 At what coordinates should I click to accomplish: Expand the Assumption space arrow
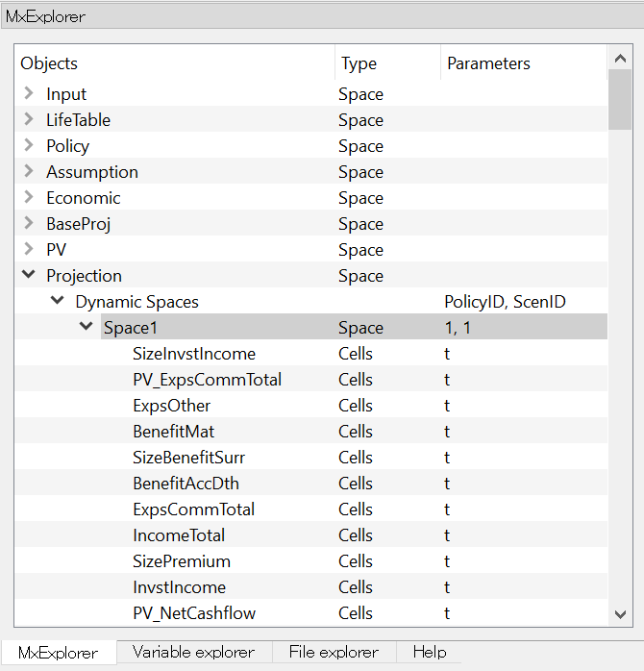click(x=29, y=171)
